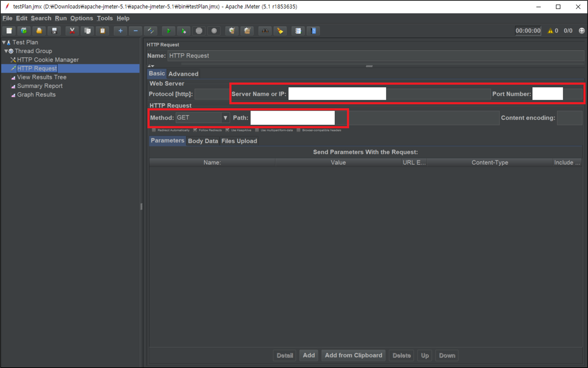Click the Name field containing HTTP Request
The width and height of the screenshot is (588, 368).
point(375,56)
